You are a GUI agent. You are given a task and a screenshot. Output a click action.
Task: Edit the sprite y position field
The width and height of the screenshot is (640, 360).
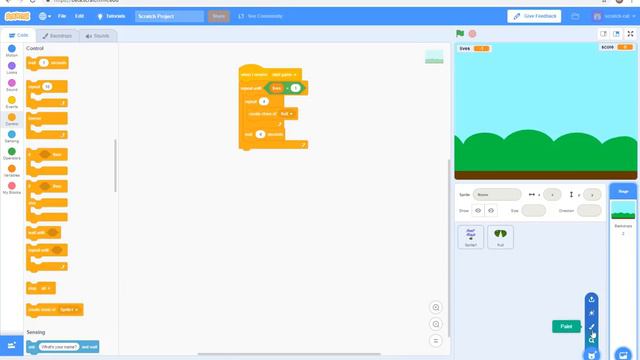(x=592, y=195)
